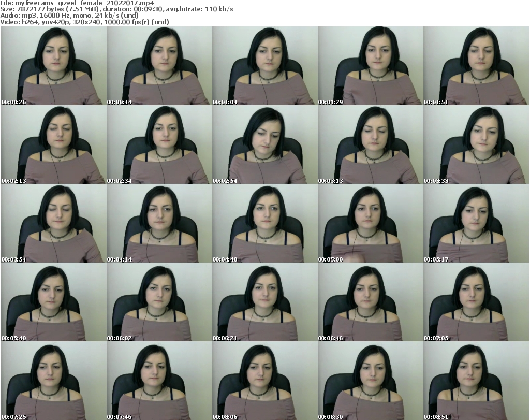This screenshot has width=530, height=420.
Task: Select the thumbnail marked 00:01:04
Action: 264,66
